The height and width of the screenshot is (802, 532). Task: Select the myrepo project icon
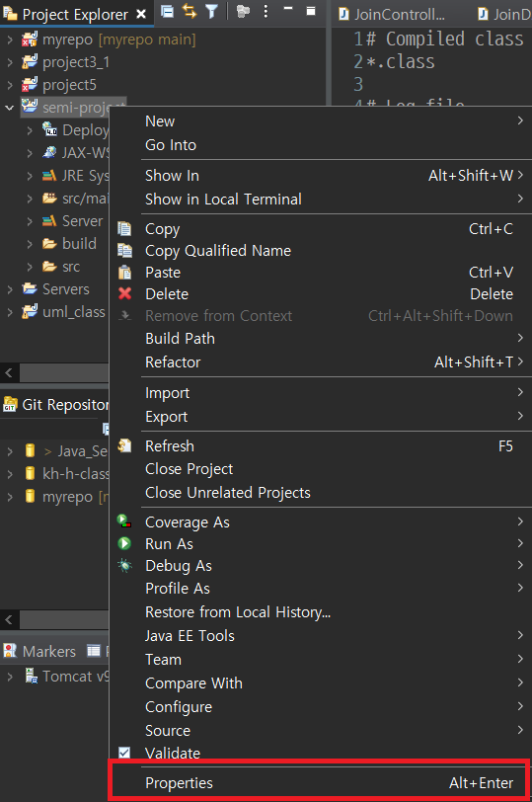point(30,39)
